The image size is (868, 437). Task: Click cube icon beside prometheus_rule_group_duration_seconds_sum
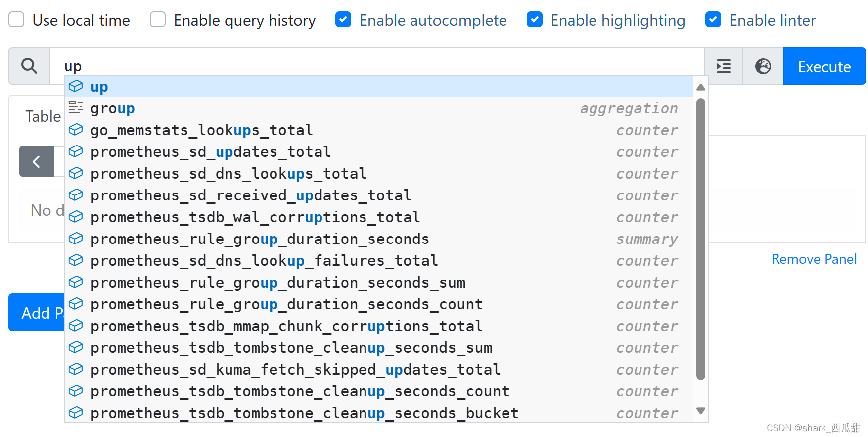point(76,282)
